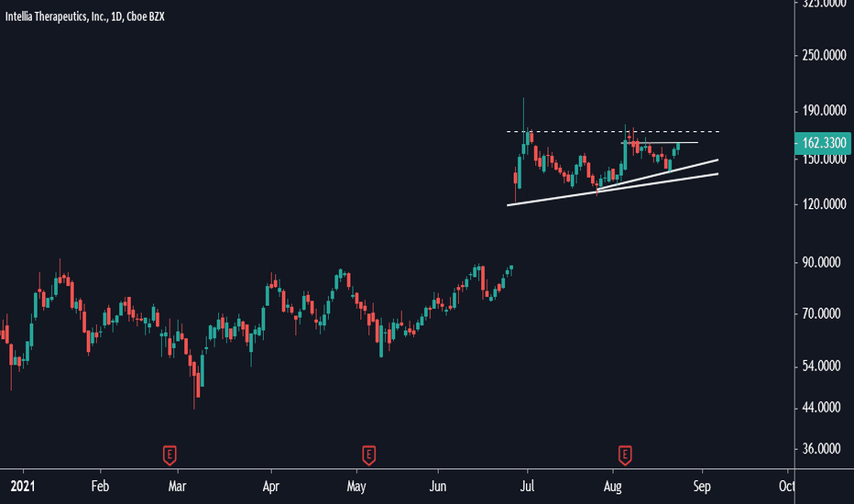Click the 2021 date axis label
The height and width of the screenshot is (504, 854).
(x=23, y=486)
